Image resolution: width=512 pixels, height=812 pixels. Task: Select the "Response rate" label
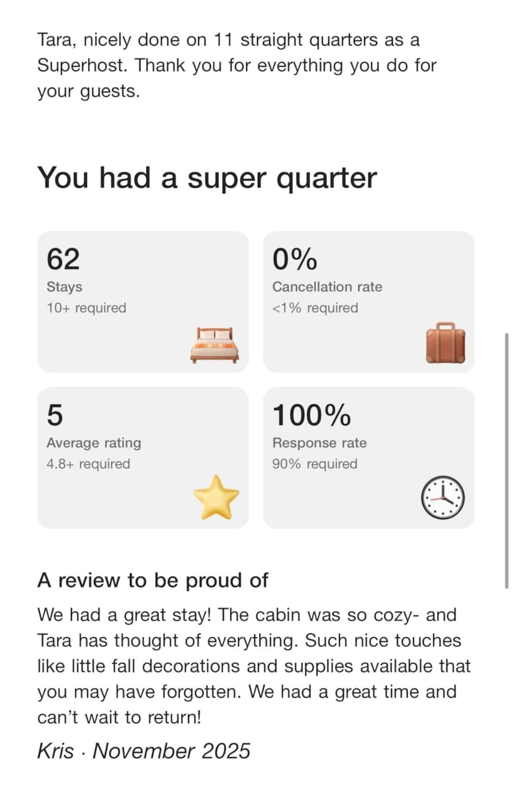[319, 443]
